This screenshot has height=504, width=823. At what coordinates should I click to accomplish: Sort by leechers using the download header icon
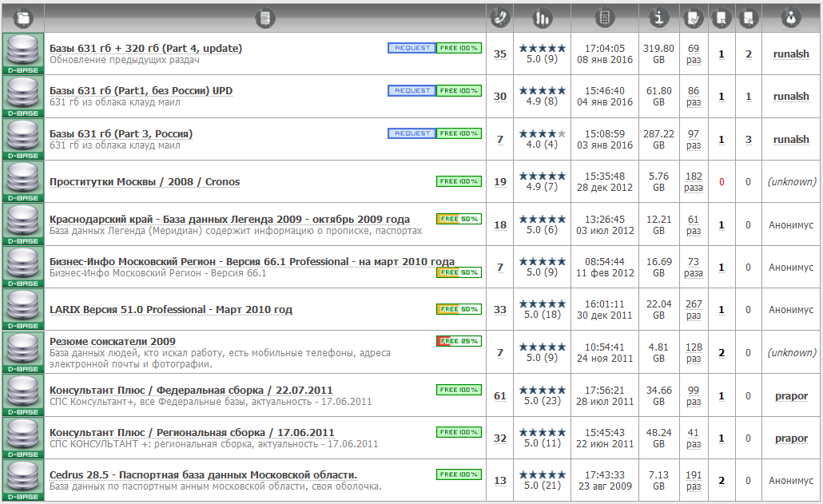[x=749, y=19]
